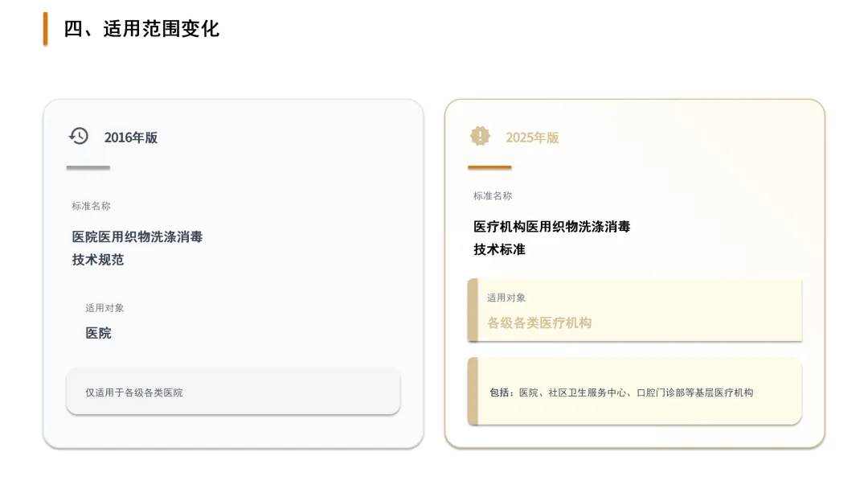This screenshot has width=868, height=489.
Task: Select the text 技术规范
Action: tap(98, 260)
